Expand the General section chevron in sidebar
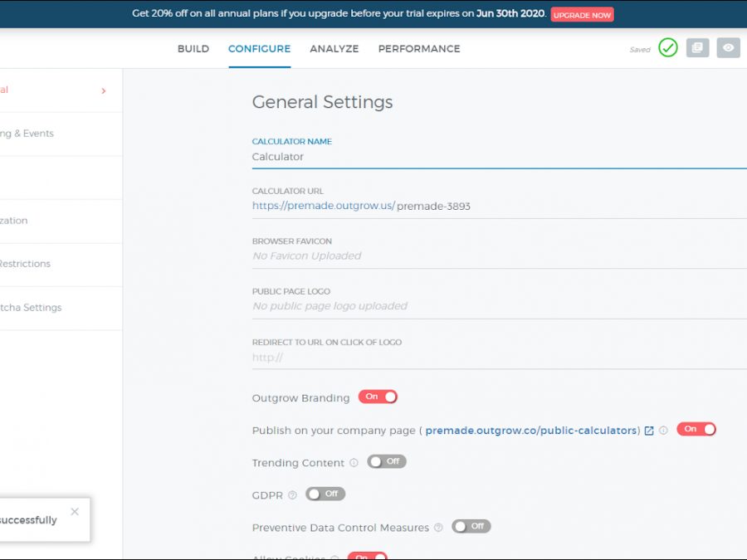The width and height of the screenshot is (747, 560). click(104, 90)
